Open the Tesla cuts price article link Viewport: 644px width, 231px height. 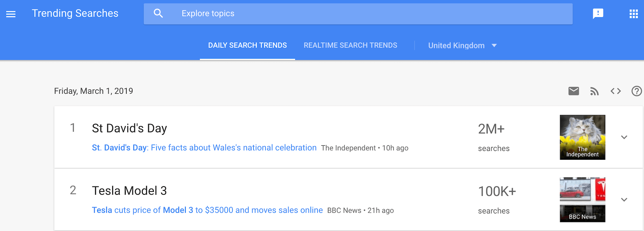coord(207,210)
